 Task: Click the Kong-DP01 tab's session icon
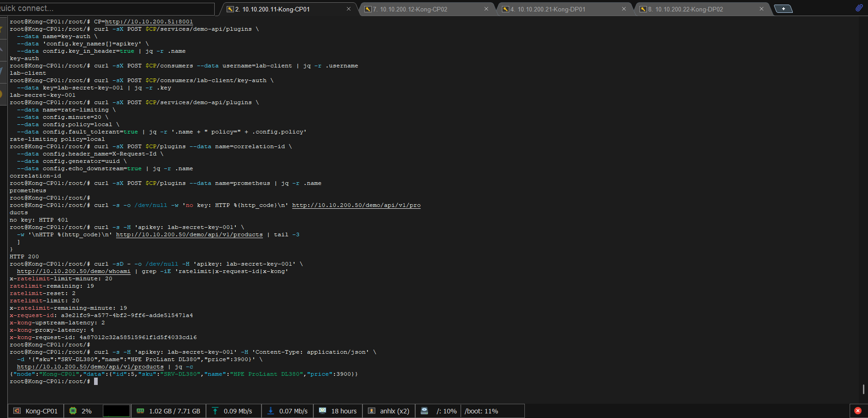(x=506, y=9)
